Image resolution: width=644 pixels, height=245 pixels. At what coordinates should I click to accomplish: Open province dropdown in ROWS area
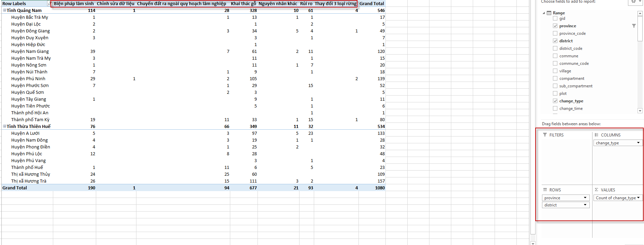click(585, 198)
